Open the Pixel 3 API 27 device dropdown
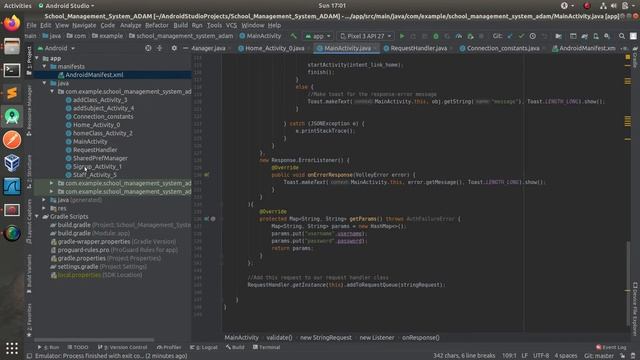This screenshot has height=360, width=640. 366,36
